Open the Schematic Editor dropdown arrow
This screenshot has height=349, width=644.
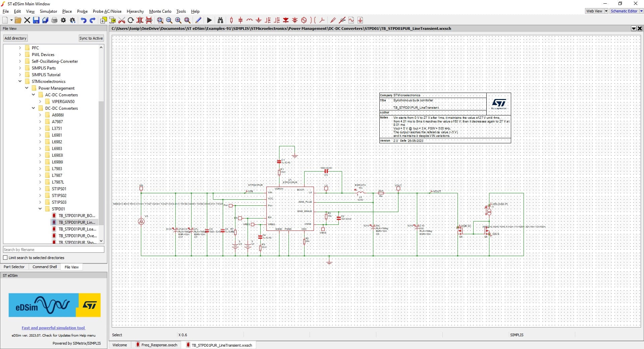[x=641, y=11]
